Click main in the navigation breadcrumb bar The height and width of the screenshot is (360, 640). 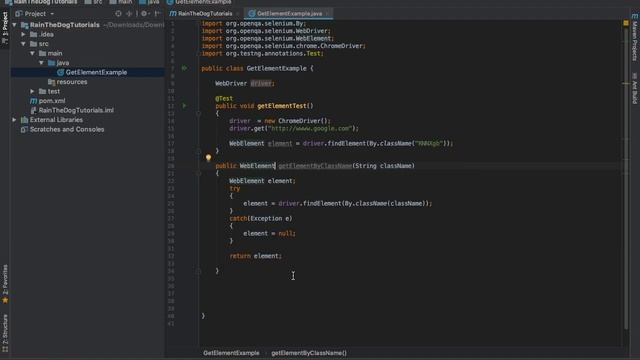tap(121, 2)
